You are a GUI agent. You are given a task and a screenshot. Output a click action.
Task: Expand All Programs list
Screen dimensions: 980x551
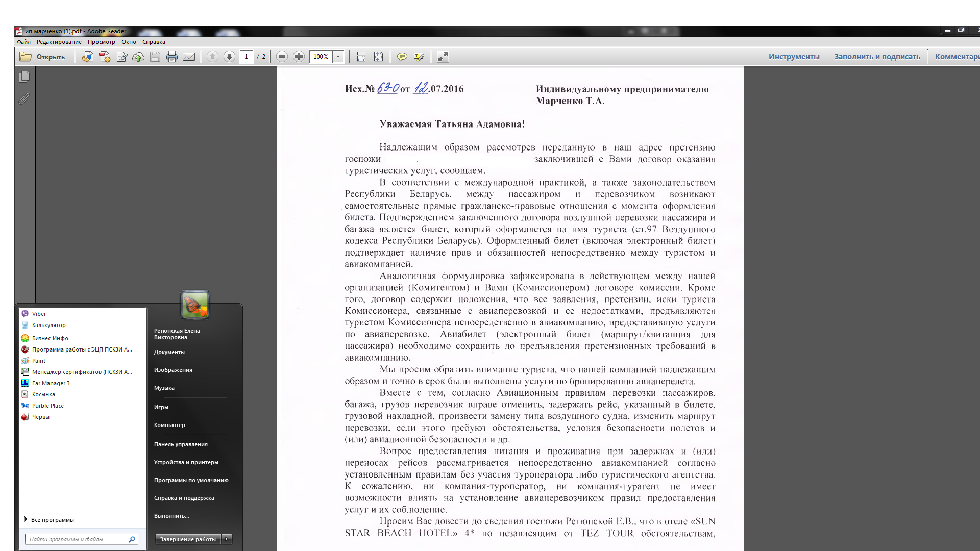52,520
